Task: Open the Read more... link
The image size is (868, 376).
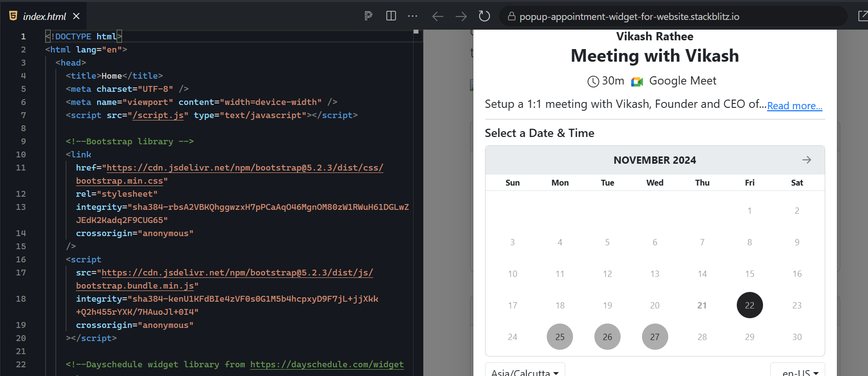Action: [795, 106]
